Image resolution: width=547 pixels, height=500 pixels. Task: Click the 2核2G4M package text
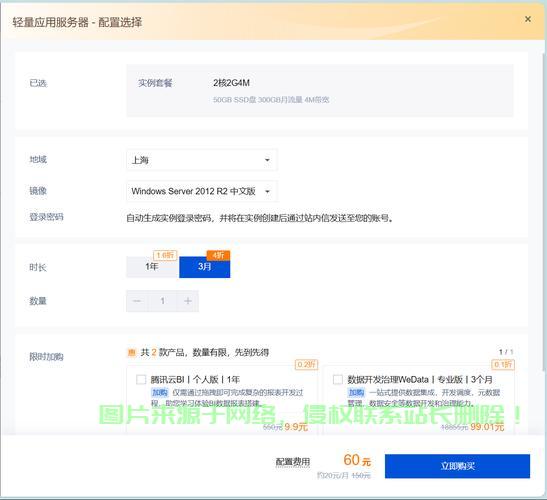point(231,83)
